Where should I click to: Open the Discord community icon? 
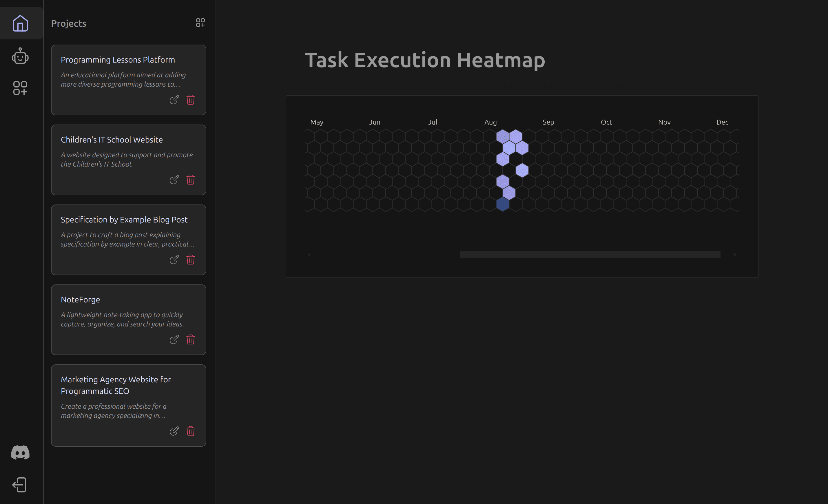20,453
